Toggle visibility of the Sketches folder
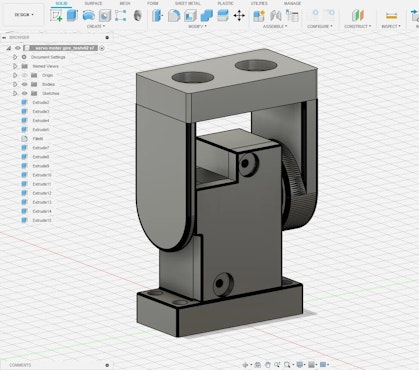The image size is (419, 370). click(24, 93)
